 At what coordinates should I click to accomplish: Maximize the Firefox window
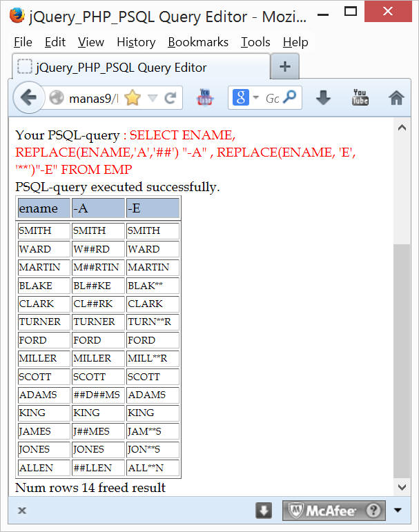(351, 12)
